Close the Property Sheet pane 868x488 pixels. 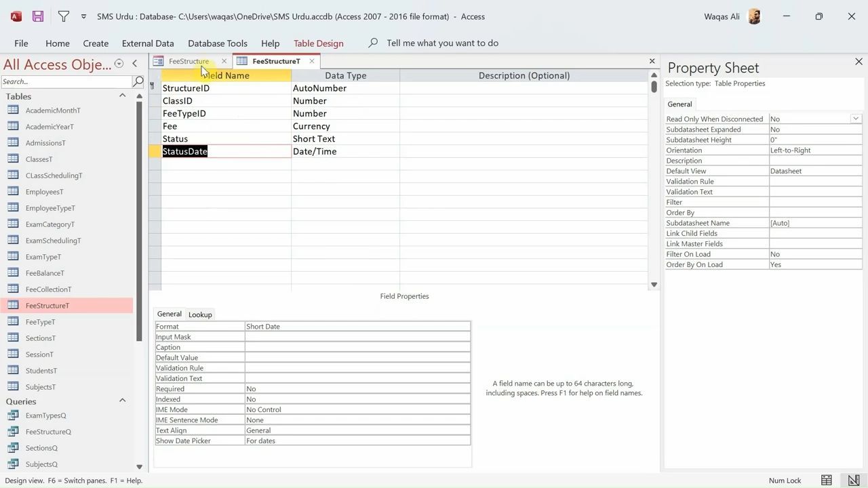(x=859, y=62)
